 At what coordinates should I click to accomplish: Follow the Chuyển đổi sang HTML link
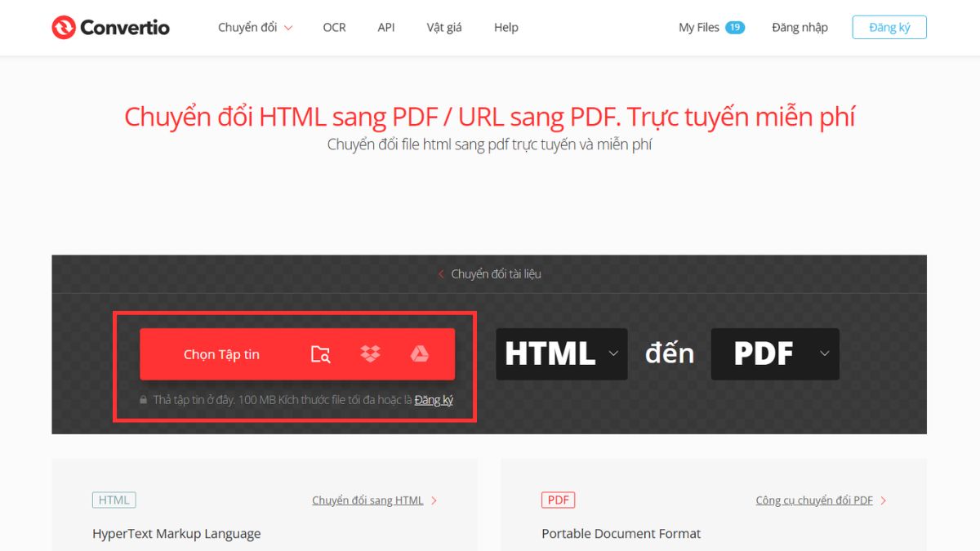[367, 500]
